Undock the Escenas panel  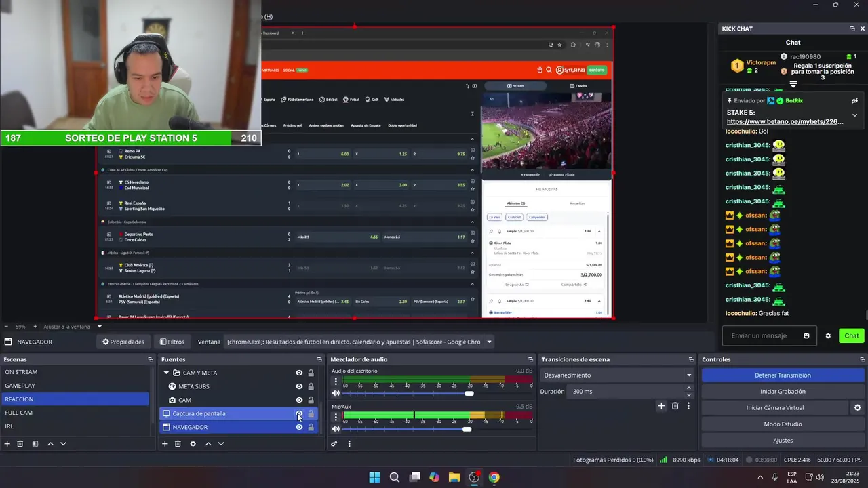[151, 359]
